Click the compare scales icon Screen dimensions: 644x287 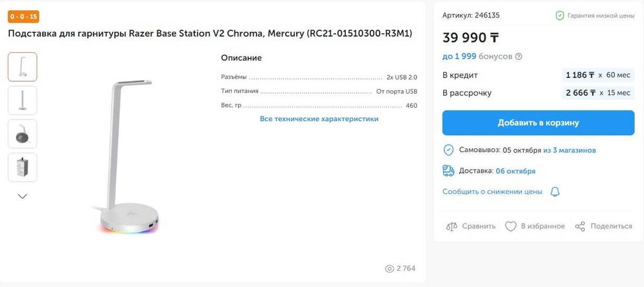[452, 226]
